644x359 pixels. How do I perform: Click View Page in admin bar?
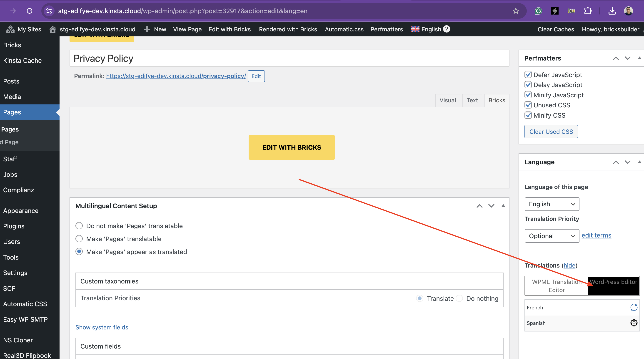pyautogui.click(x=187, y=29)
